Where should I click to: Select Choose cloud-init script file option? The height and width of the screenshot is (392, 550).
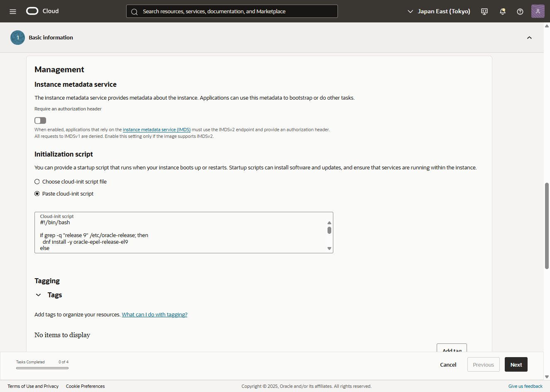37,181
